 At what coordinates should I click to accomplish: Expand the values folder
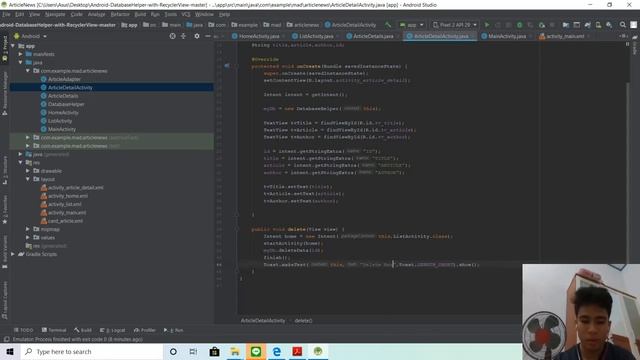click(x=28, y=237)
